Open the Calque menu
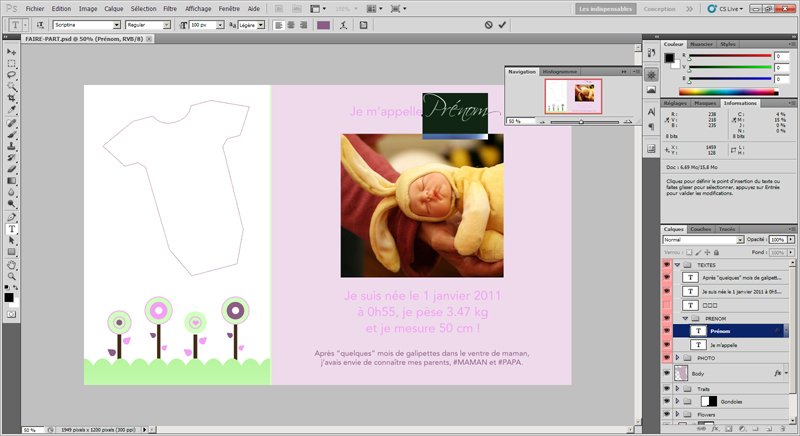This screenshot has height=436, width=800. coord(114,7)
